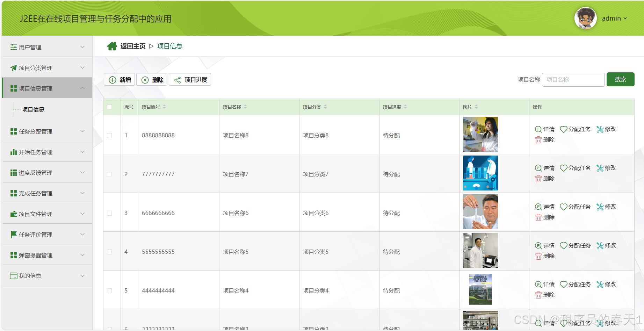Click the 任务评价管理 flag icon
Screen dimensions: 644x331
(14, 235)
